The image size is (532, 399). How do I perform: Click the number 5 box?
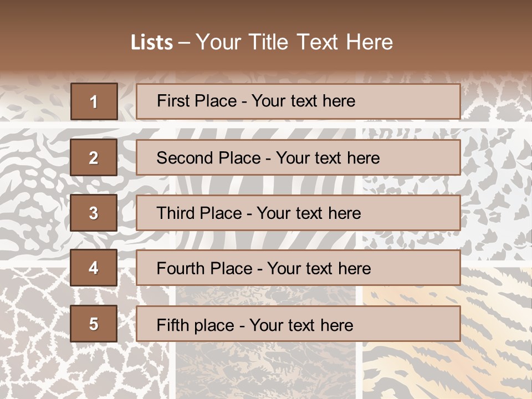tap(94, 324)
